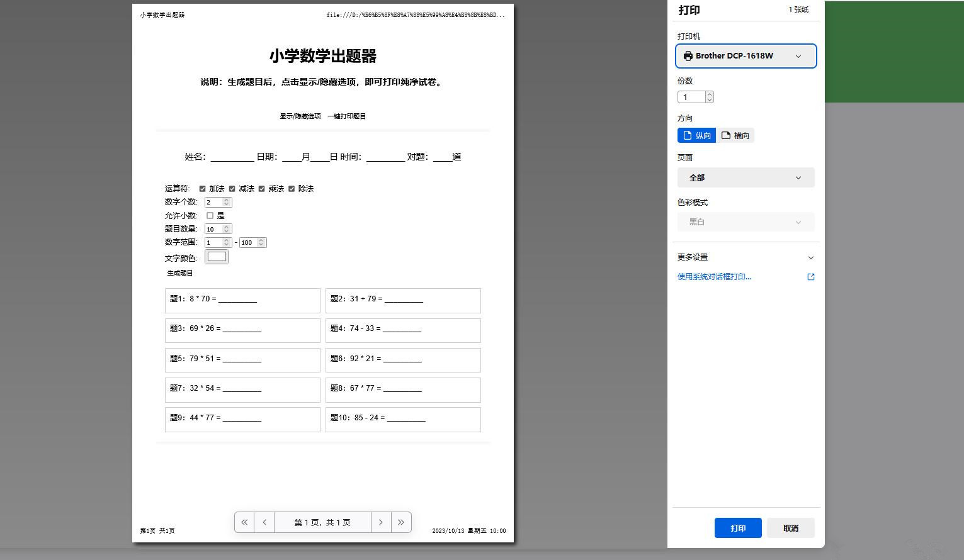The image size is (964, 560).
Task: Click the 1 张纸 sheet count label
Action: tap(798, 9)
